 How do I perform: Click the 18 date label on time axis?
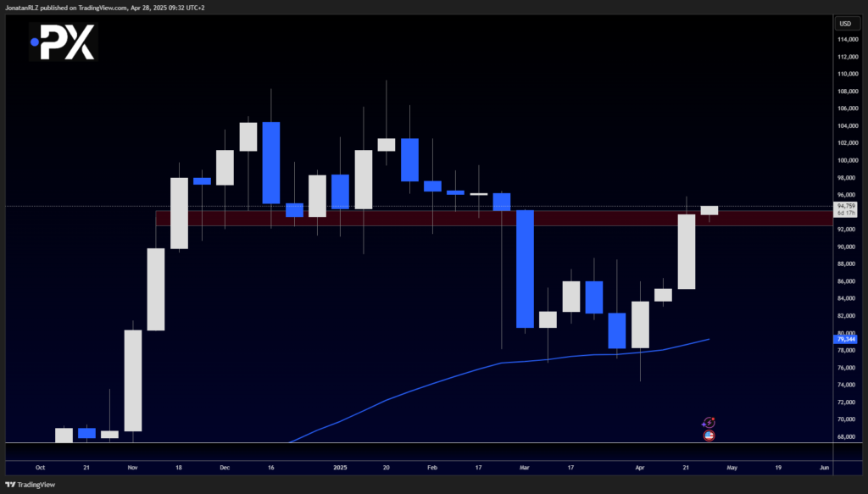point(179,468)
